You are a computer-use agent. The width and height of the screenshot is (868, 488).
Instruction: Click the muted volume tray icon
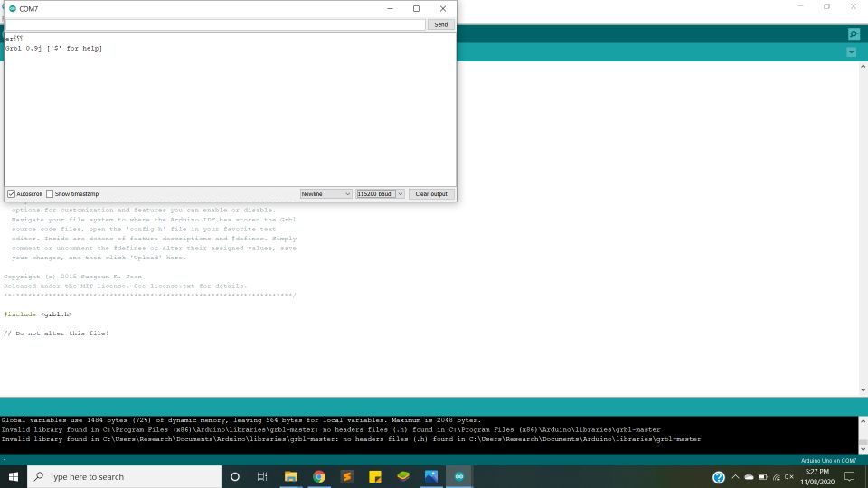(789, 477)
